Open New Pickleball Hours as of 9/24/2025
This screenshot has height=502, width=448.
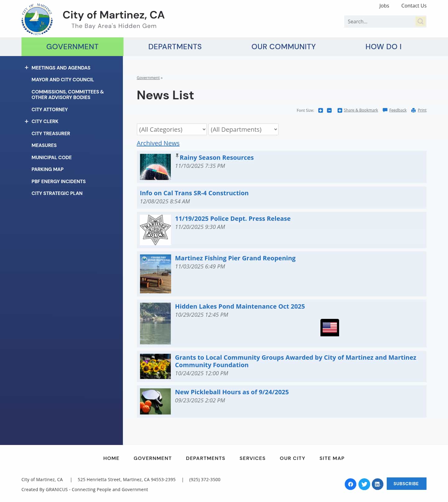pos(232,392)
